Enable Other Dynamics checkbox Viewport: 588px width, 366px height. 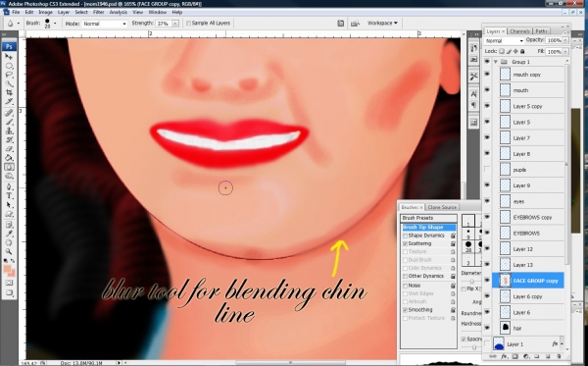click(x=405, y=277)
